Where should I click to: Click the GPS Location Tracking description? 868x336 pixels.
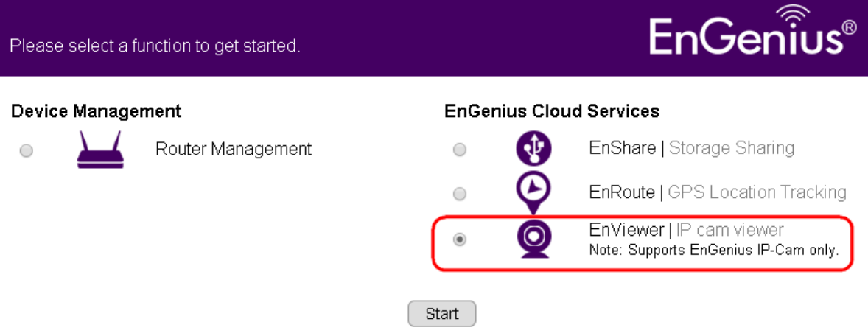pyautogui.click(x=757, y=192)
